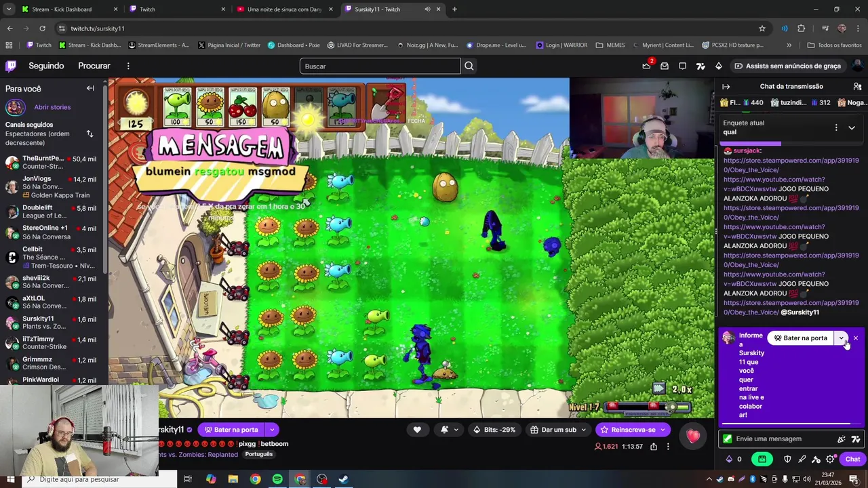Switch to Uma noite de sinuca tab
The image size is (868, 488).
pyautogui.click(x=285, y=9)
